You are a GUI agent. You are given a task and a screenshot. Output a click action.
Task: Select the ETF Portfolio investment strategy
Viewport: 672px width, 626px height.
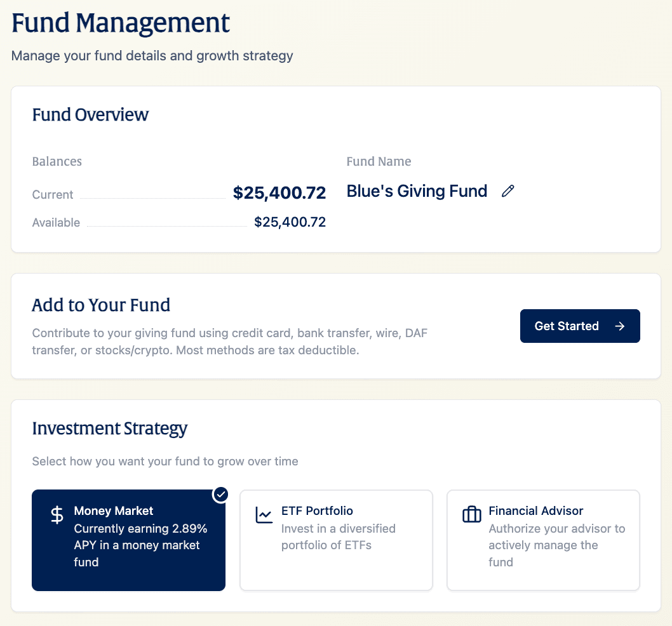pos(336,540)
